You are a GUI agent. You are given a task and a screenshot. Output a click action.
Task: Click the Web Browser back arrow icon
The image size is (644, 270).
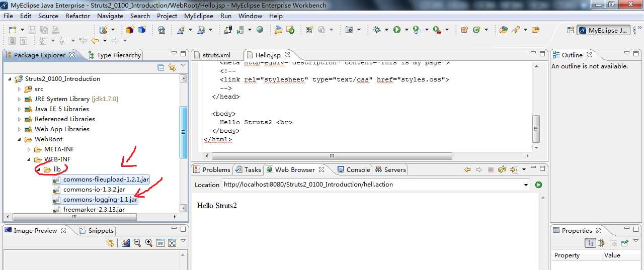[x=467, y=170]
